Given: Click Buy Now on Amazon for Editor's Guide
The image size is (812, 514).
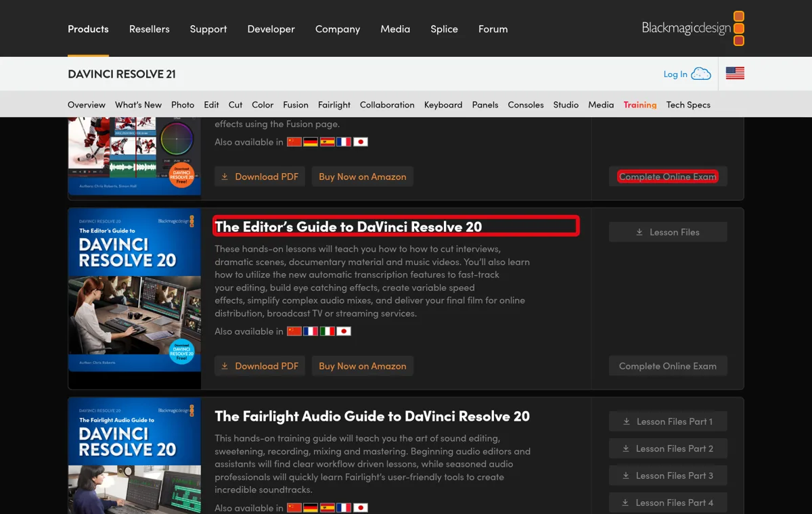Looking at the screenshot, I should 363,366.
